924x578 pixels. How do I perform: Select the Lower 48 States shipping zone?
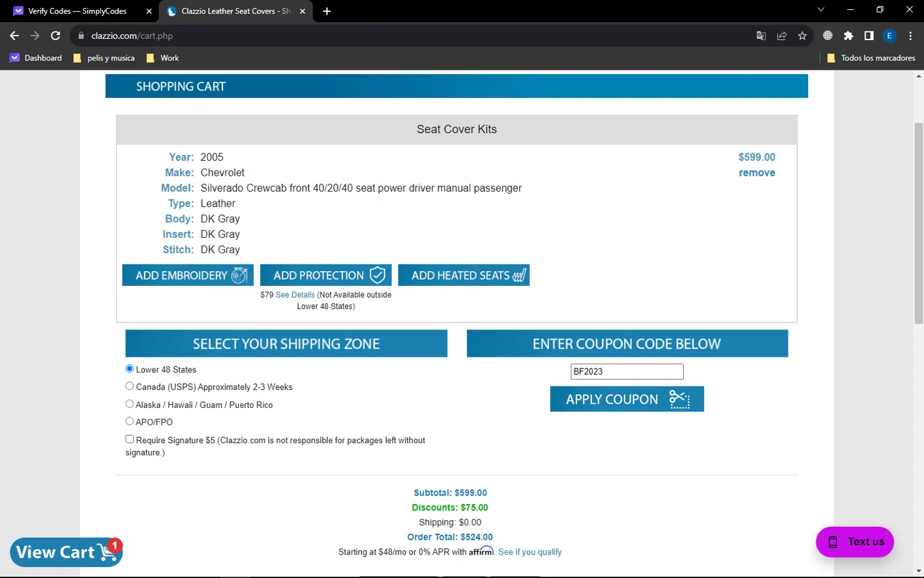(129, 368)
